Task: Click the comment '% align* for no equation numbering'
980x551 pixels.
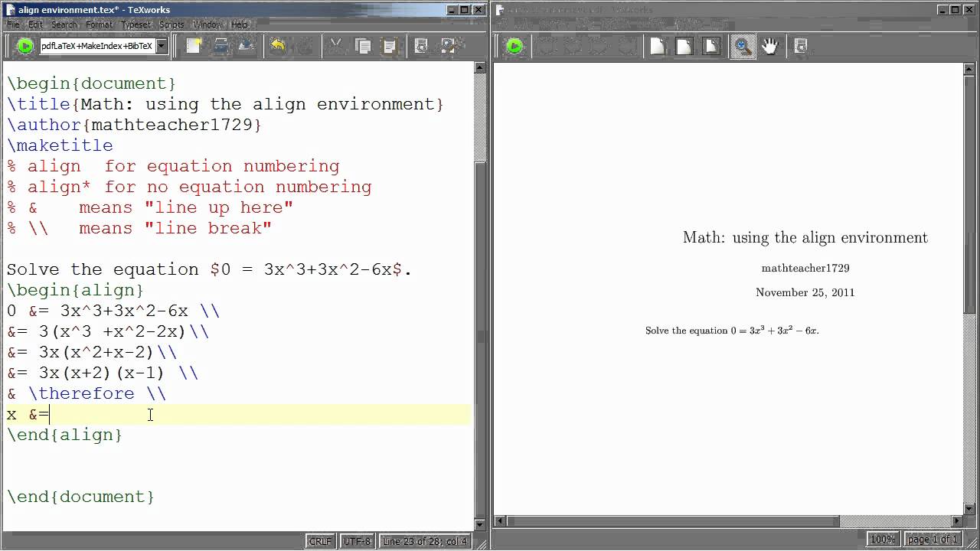Action: [x=189, y=187]
